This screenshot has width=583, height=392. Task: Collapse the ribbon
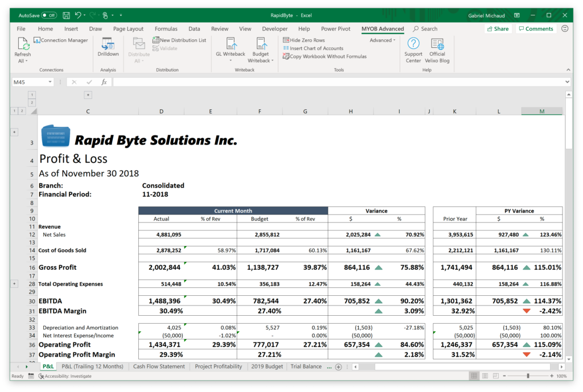(x=568, y=70)
